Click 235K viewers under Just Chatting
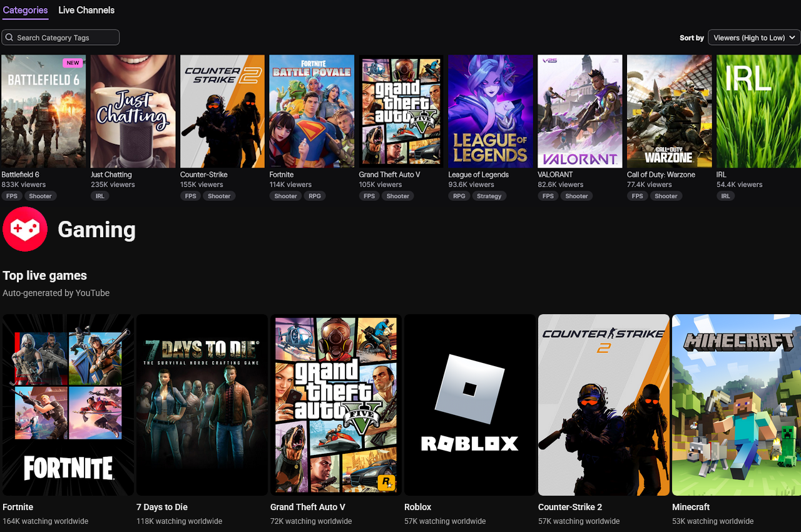 [113, 185]
